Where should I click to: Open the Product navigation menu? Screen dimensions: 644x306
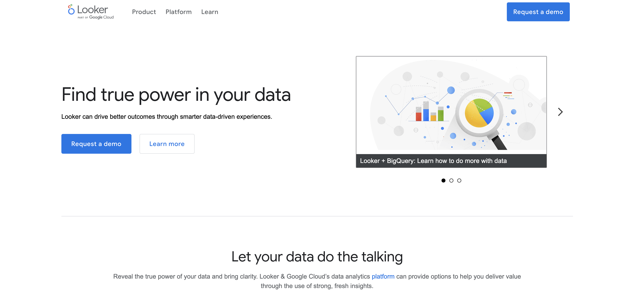pyautogui.click(x=144, y=12)
